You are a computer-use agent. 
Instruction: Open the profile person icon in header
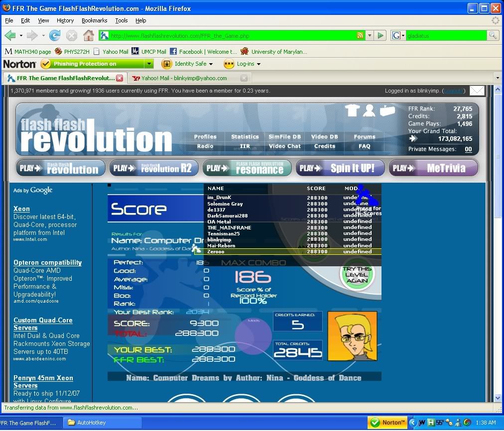(369, 110)
